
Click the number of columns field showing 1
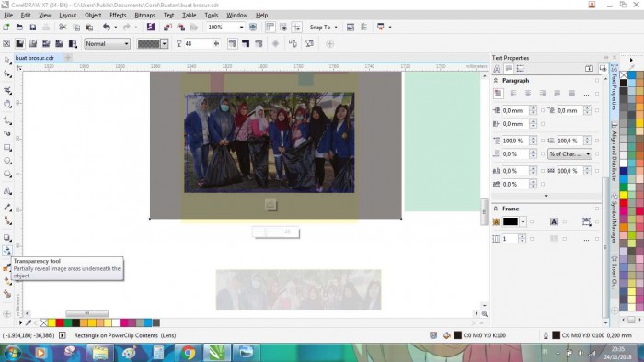(x=510, y=239)
